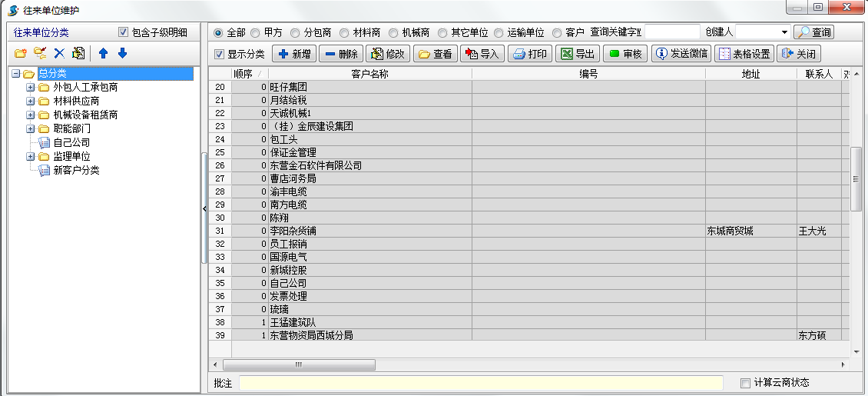
Task: Click the edit category folder icon
Action: click(x=40, y=54)
